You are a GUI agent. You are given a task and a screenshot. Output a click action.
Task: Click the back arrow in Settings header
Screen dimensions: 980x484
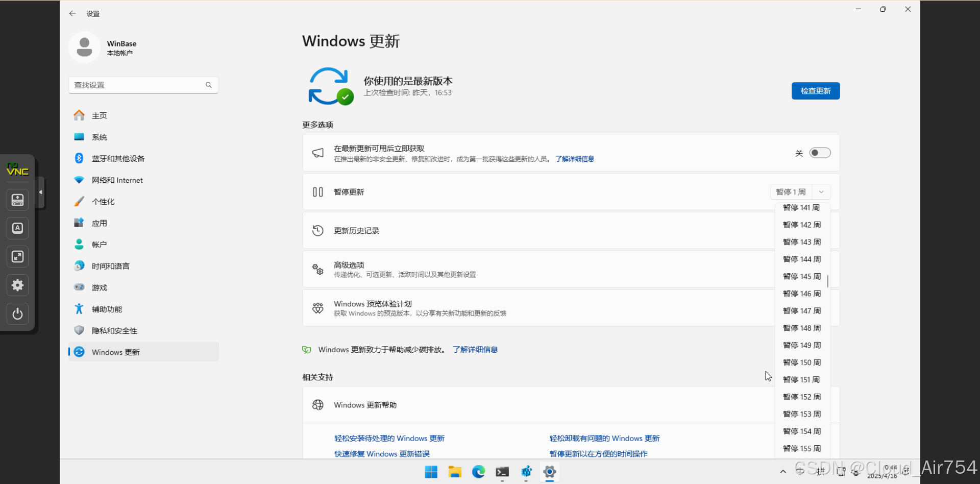(72, 14)
